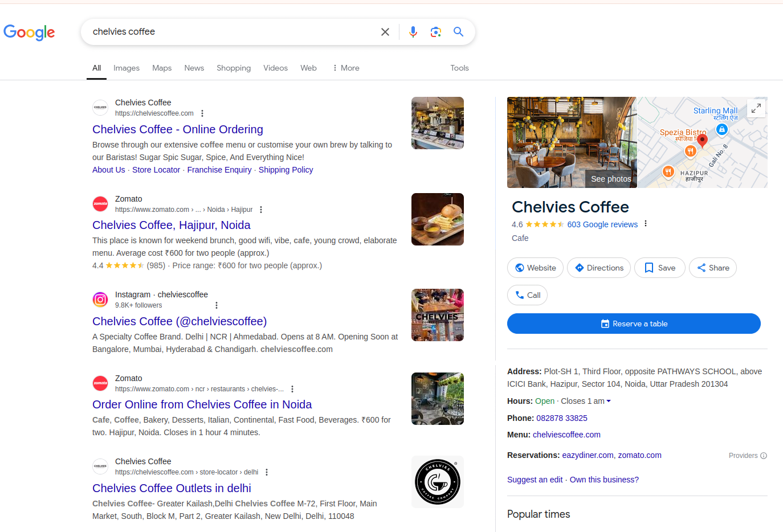Click the Zomato favicon on the Hajipur result

(100, 203)
